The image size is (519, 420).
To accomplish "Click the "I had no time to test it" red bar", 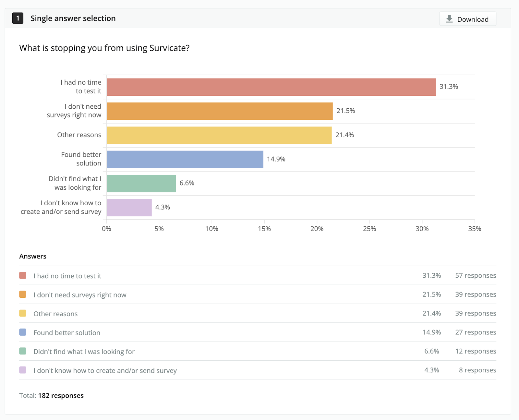I will point(271,87).
